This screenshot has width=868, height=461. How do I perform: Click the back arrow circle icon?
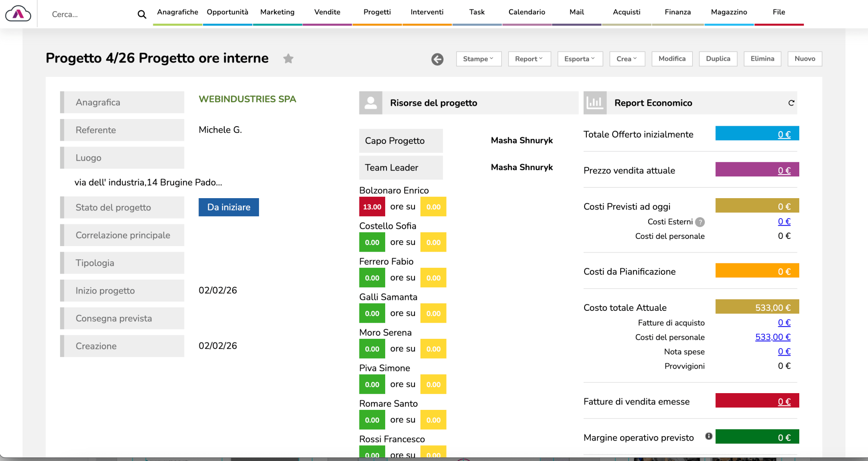437,59
